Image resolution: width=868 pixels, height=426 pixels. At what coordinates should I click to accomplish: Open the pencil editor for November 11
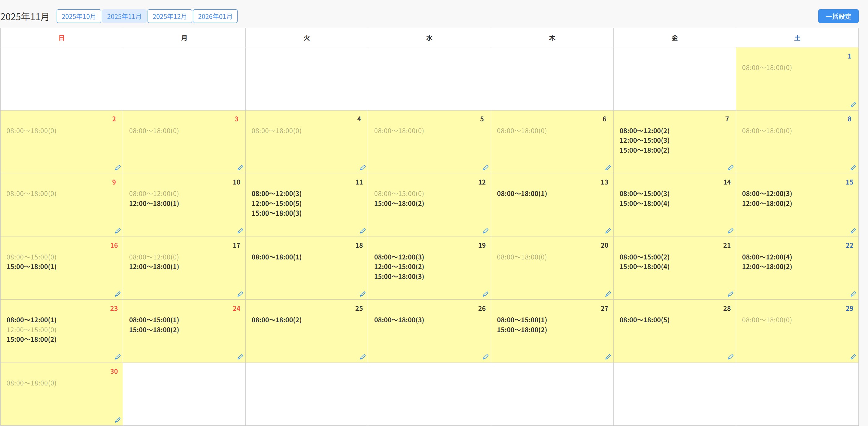click(x=363, y=231)
